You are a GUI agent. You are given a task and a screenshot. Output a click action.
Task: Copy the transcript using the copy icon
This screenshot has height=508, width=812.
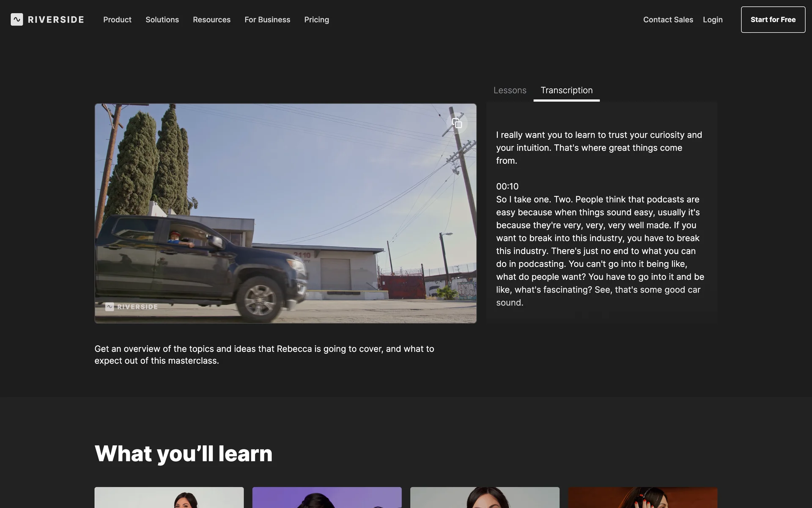coord(457,123)
